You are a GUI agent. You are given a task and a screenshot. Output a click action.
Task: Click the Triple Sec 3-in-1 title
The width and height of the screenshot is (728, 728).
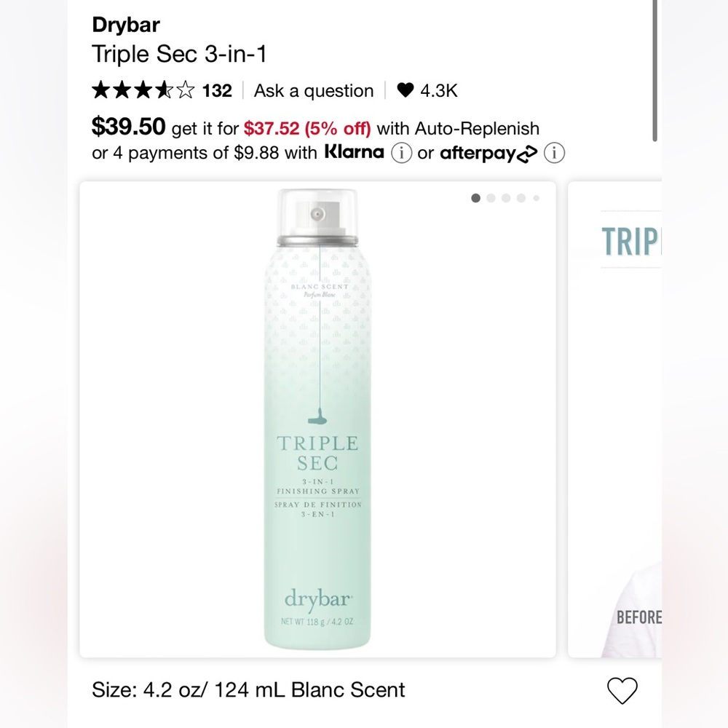click(x=179, y=54)
